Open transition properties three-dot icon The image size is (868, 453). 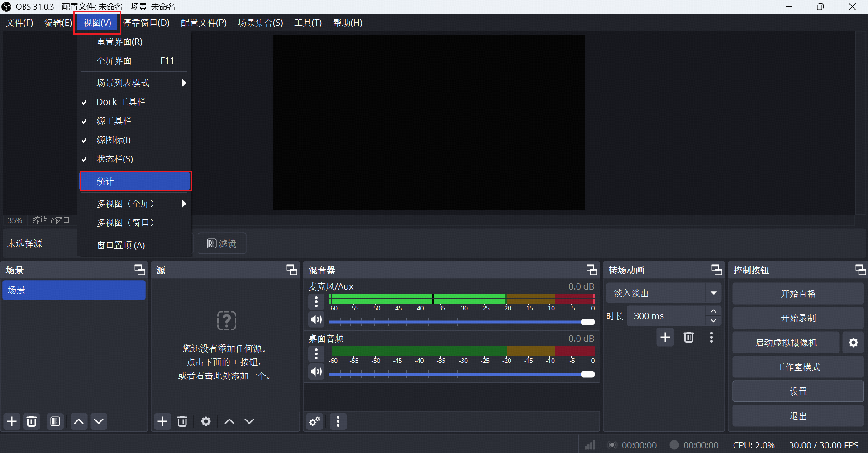click(x=711, y=337)
